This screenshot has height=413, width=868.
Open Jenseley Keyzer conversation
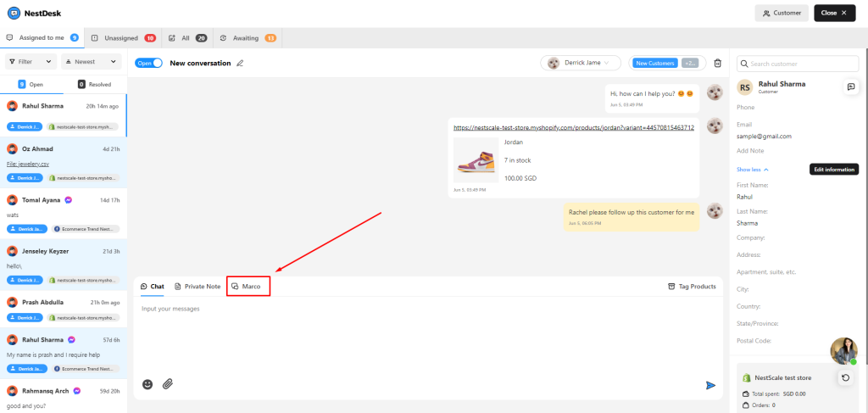63,265
